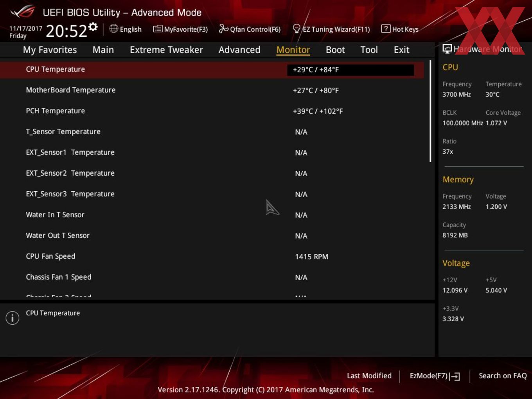The height and width of the screenshot is (399, 532).
Task: Switch to the Main tab
Action: click(103, 50)
